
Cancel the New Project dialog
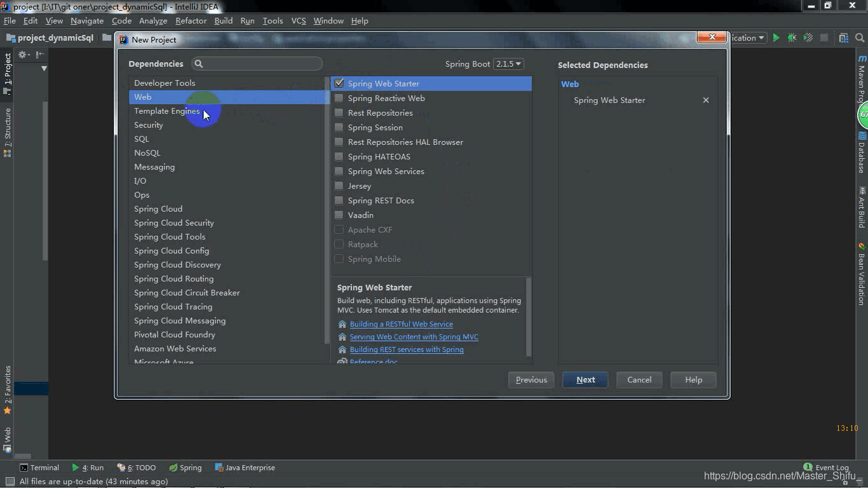pyautogui.click(x=639, y=380)
